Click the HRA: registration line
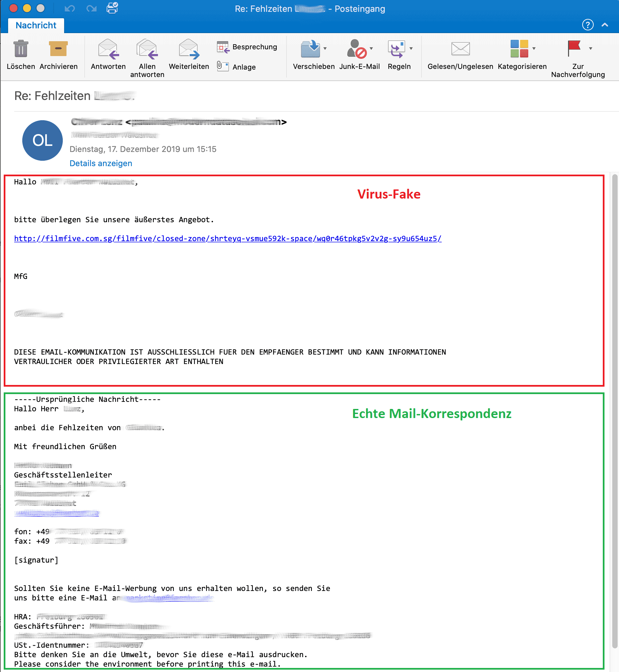Image resolution: width=619 pixels, height=672 pixels. pyautogui.click(x=60, y=617)
